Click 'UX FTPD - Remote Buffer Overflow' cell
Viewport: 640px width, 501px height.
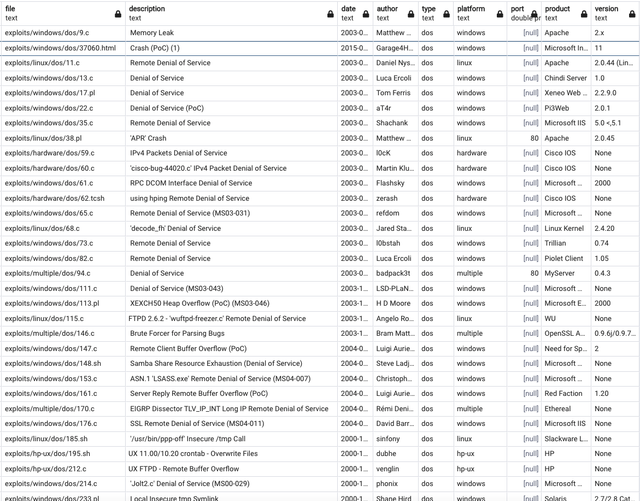coord(231,469)
